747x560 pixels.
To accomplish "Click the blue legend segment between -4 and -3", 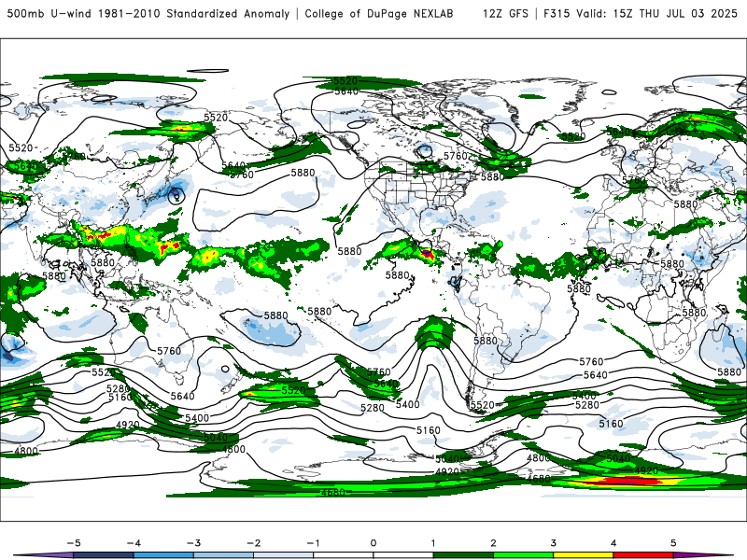I will click(x=163, y=555).
